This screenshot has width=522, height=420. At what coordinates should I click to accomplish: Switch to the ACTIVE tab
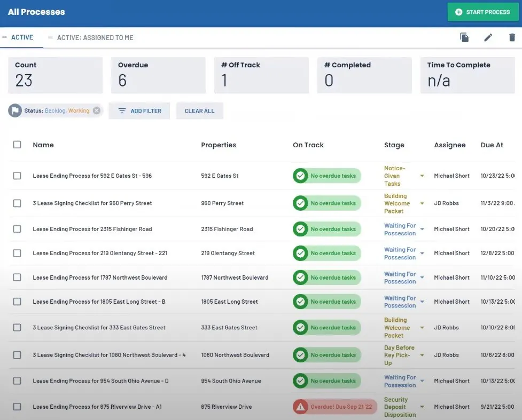click(x=22, y=37)
